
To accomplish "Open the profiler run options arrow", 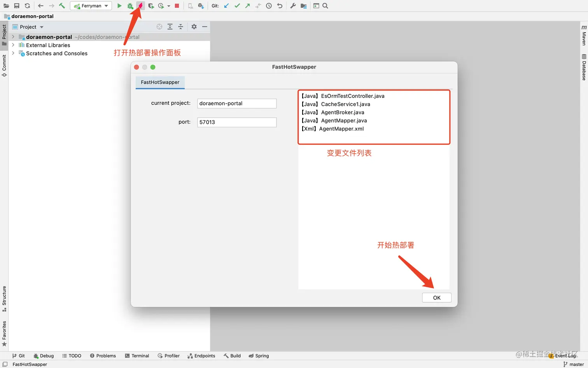I will click(169, 6).
